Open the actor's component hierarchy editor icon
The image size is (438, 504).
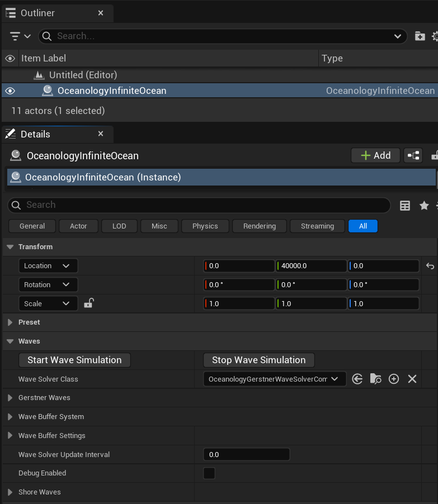coord(413,155)
